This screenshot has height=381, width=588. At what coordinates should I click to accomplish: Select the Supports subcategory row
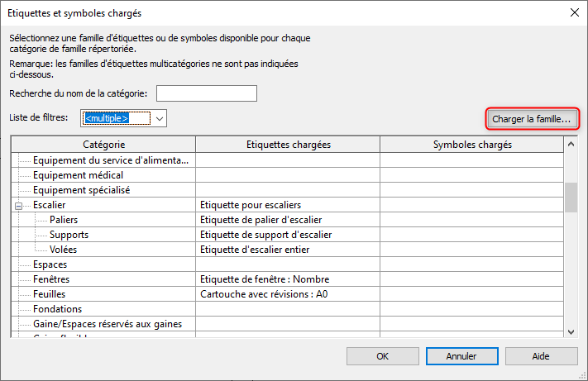(69, 235)
